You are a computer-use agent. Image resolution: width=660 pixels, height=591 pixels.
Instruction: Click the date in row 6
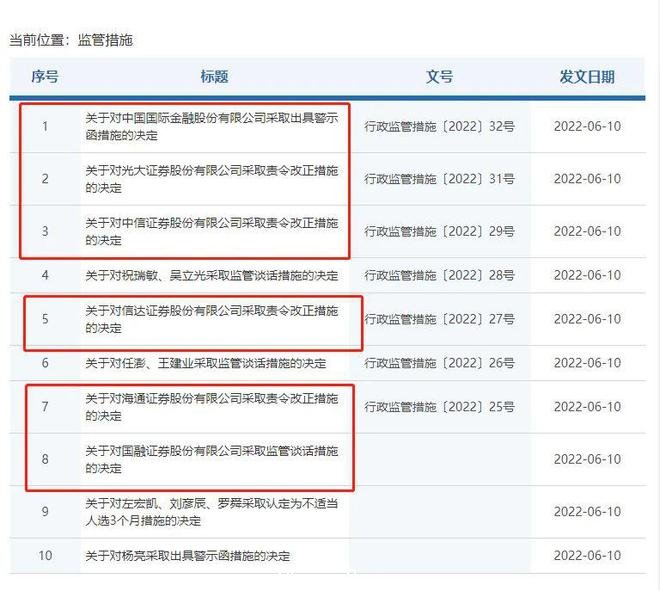(x=588, y=363)
